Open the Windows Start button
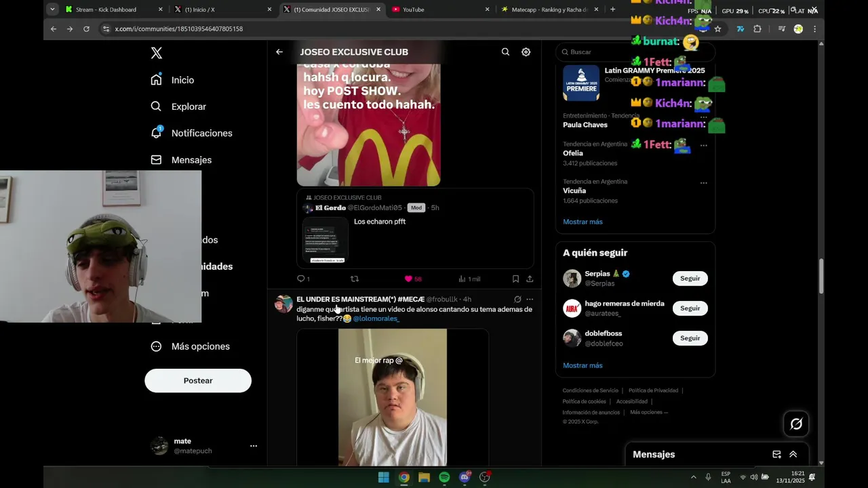Viewport: 868px width, 488px height. click(383, 477)
